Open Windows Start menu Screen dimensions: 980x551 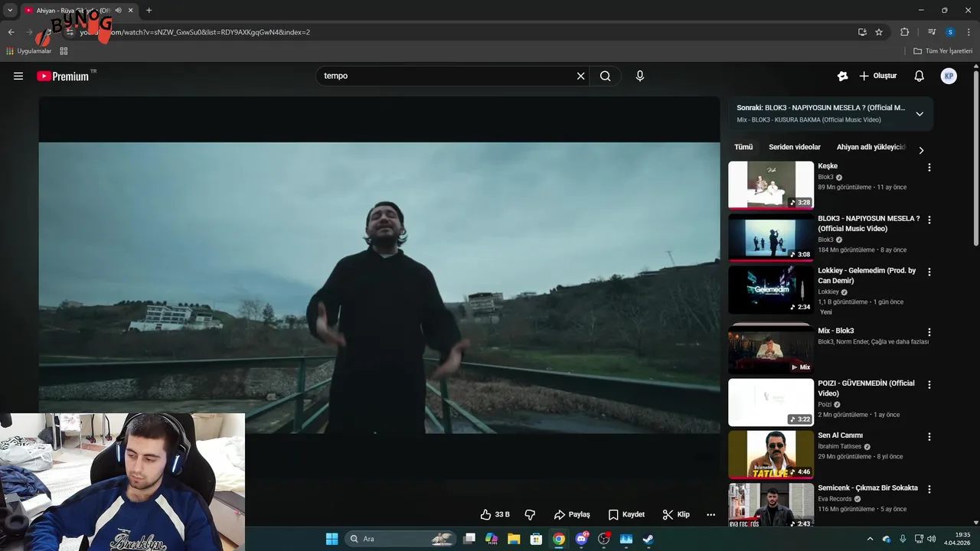coord(332,539)
